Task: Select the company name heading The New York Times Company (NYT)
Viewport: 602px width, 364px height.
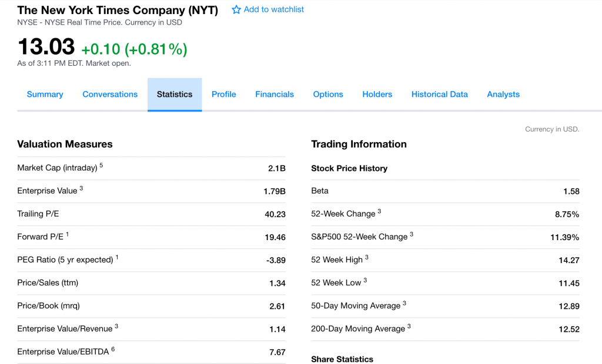Action: 118,11
